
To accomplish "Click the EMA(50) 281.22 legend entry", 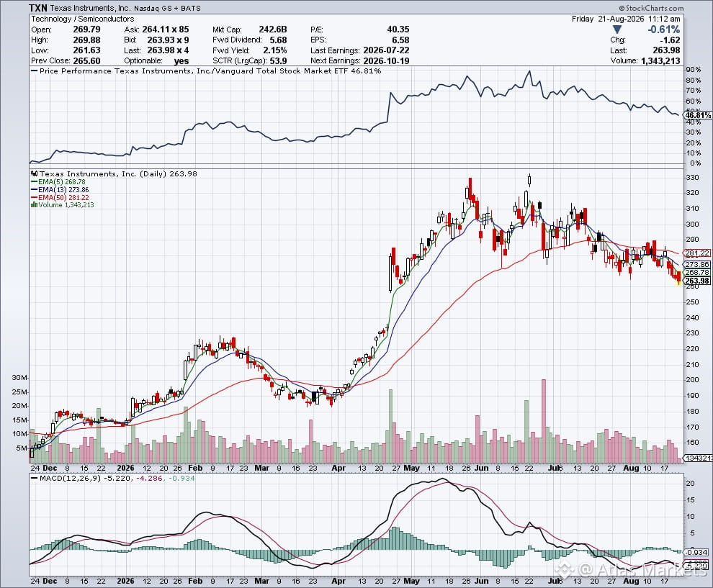I will click(x=60, y=198).
